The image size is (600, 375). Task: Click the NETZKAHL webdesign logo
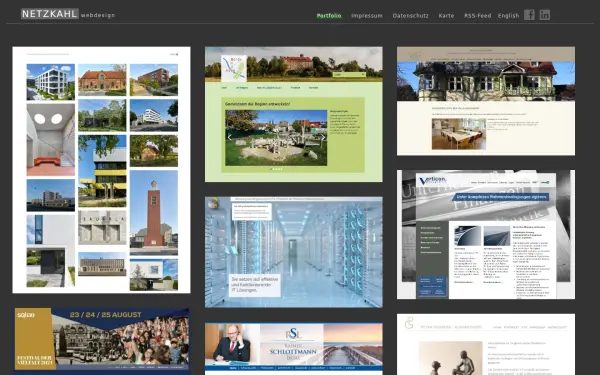[68, 14]
